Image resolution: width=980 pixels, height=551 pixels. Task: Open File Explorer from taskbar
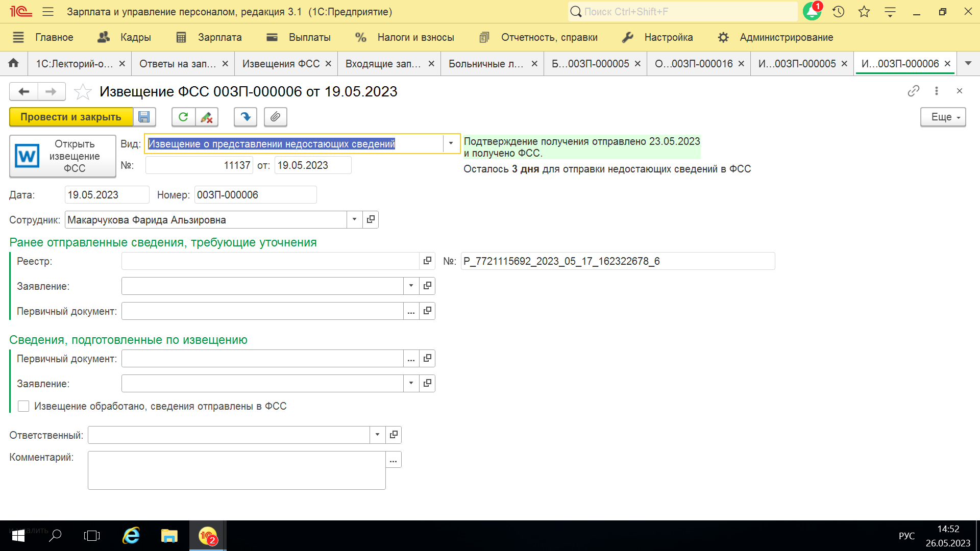tap(169, 536)
